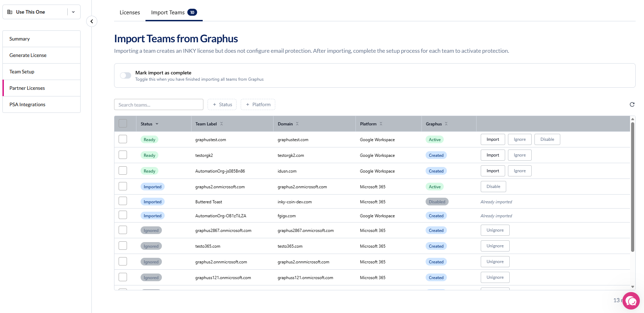The height and width of the screenshot is (313, 644).
Task: Open PSA Integrations in the sidebar
Action: click(28, 104)
